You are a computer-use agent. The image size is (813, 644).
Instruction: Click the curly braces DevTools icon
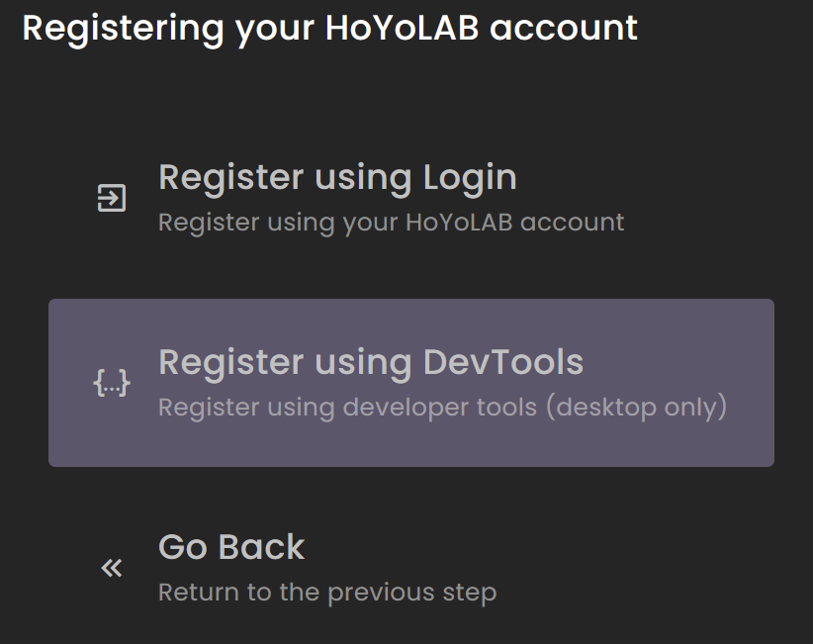(112, 383)
